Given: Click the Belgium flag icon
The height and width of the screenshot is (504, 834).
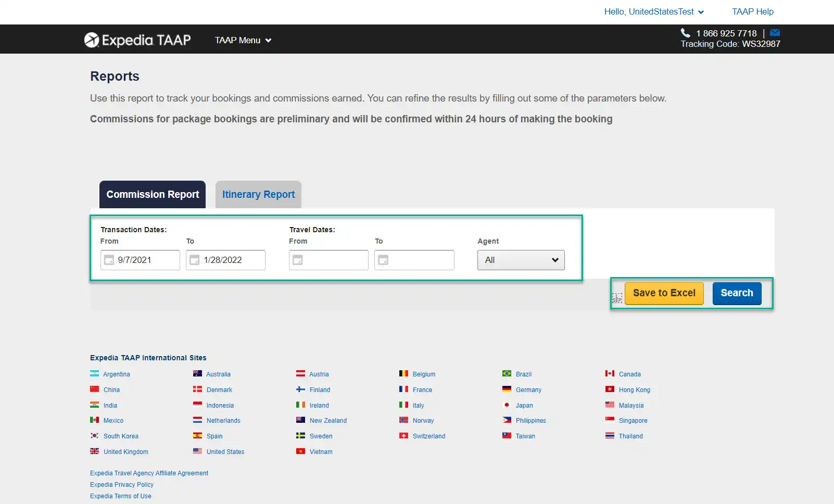Looking at the screenshot, I should point(403,374).
